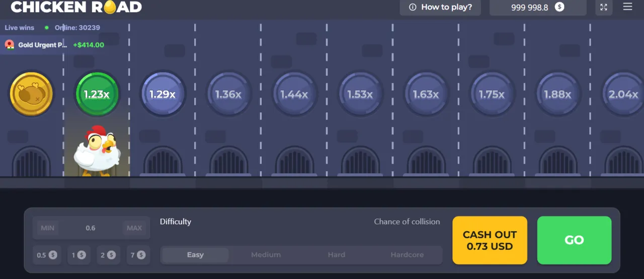Click the balance dollar coin icon
The image size is (644, 279).
(559, 7)
